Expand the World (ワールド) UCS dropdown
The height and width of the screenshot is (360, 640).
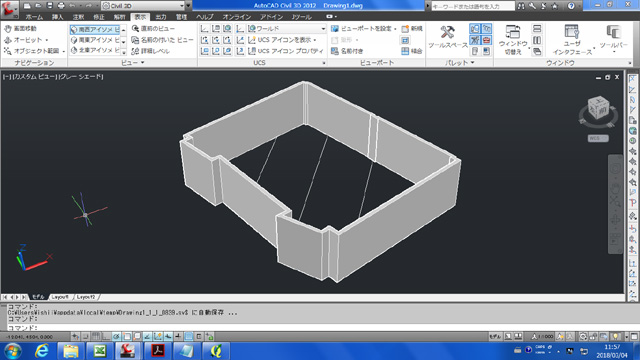(x=287, y=29)
